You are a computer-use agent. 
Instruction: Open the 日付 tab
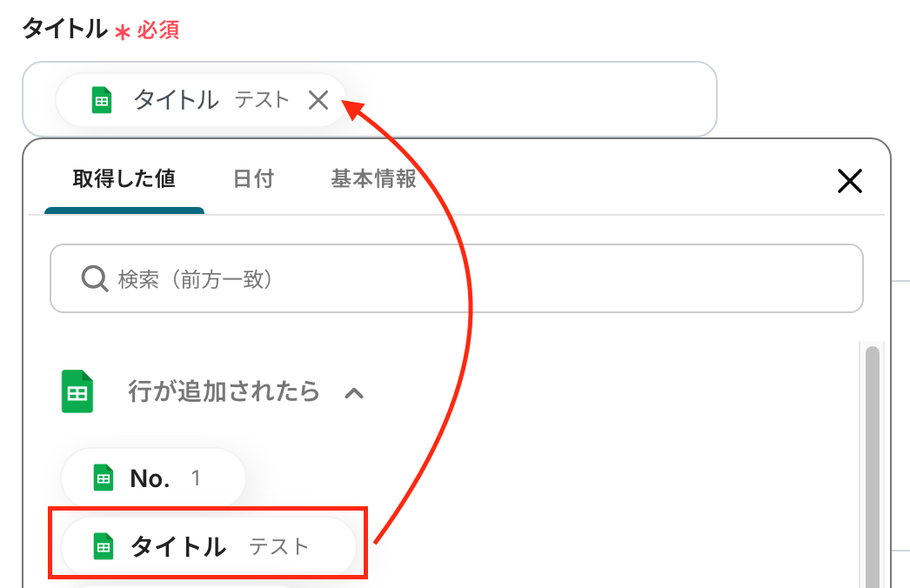pos(253,179)
